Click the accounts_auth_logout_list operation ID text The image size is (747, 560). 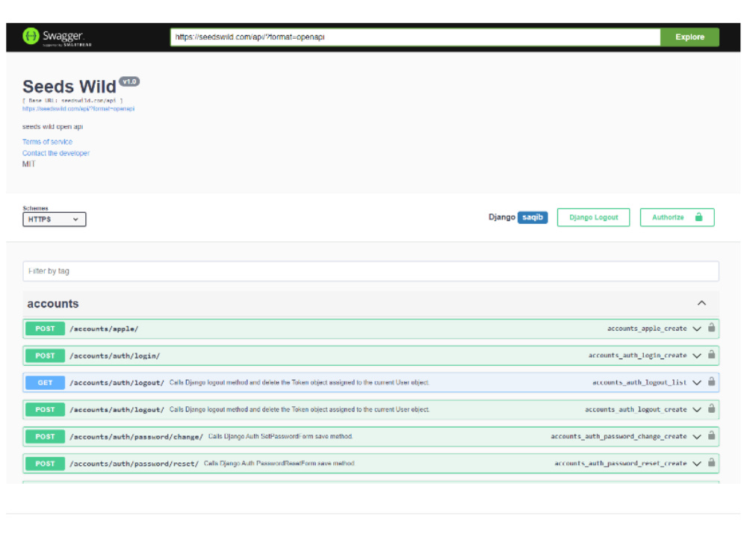tap(639, 383)
